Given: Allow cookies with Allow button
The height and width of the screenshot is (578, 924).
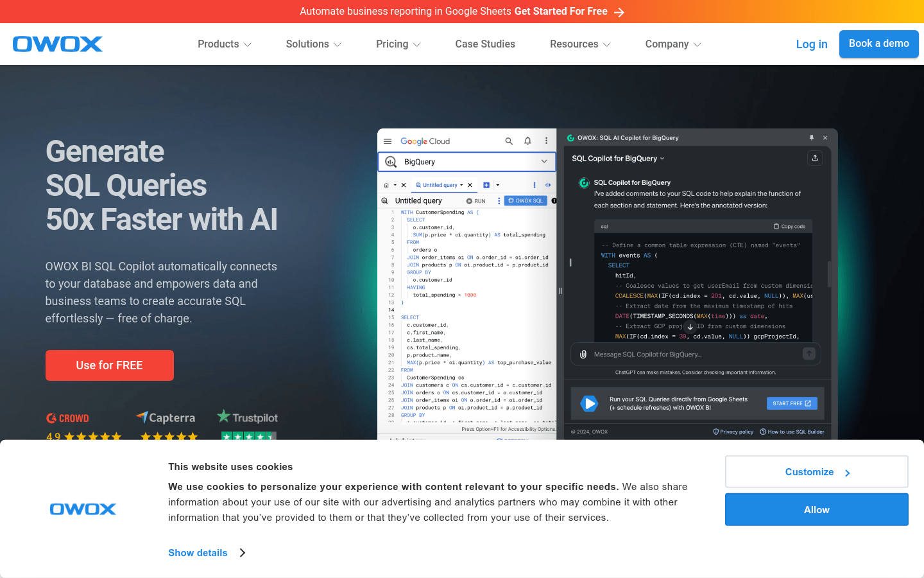Looking at the screenshot, I should (x=817, y=510).
